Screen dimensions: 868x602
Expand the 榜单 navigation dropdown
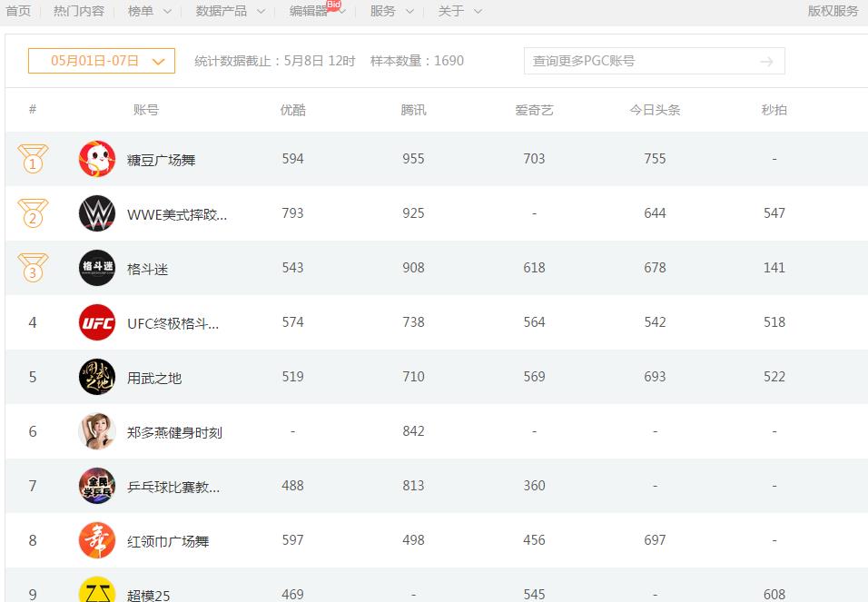point(149,11)
